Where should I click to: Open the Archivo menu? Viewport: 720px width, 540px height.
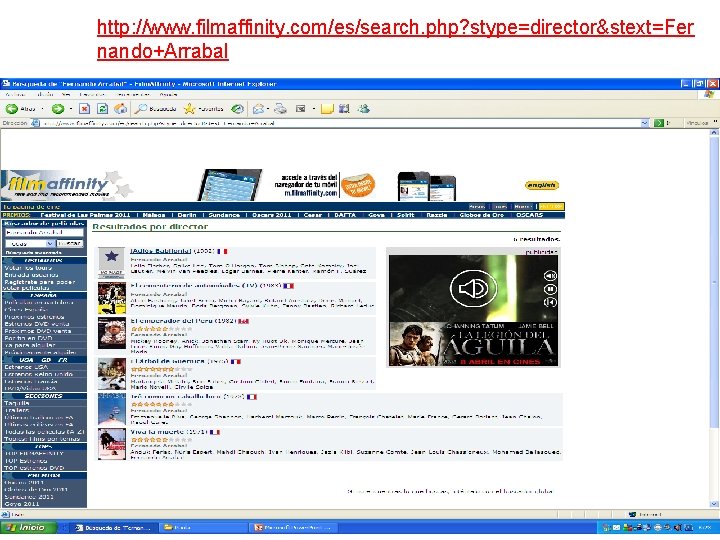tap(15, 95)
